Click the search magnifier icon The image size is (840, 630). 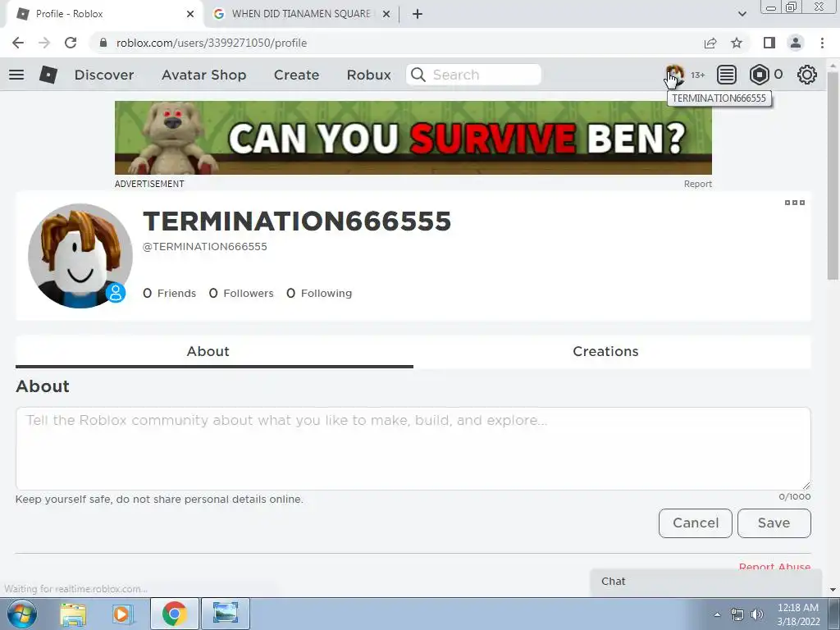pyautogui.click(x=418, y=75)
